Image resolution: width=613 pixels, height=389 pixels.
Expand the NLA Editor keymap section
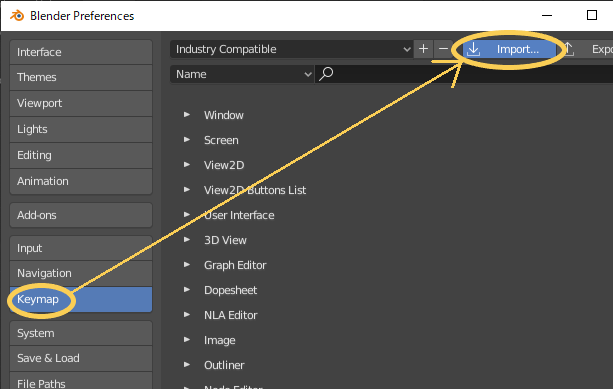point(187,315)
